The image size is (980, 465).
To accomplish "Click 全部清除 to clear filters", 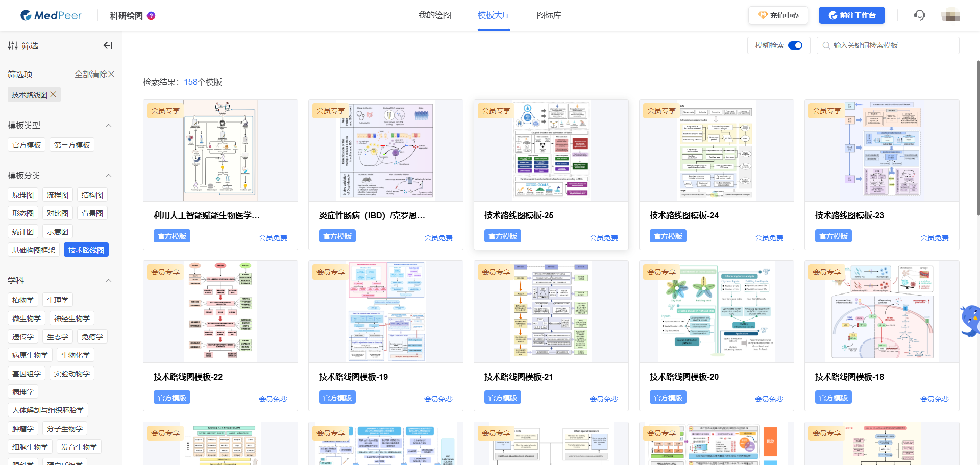I will pyautogui.click(x=94, y=75).
